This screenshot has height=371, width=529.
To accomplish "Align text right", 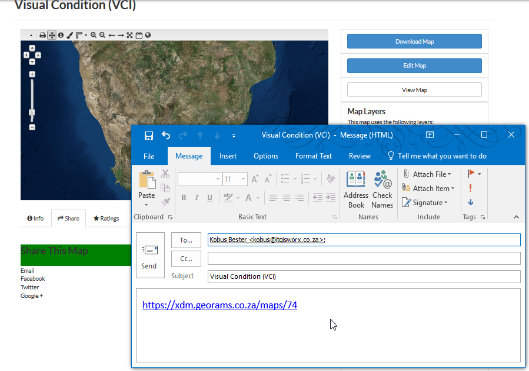I will coord(300,198).
